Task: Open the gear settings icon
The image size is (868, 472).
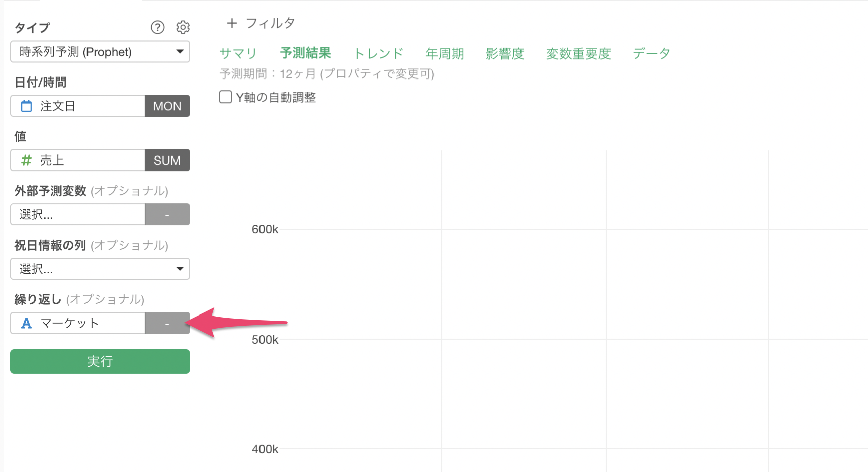Action: click(183, 27)
